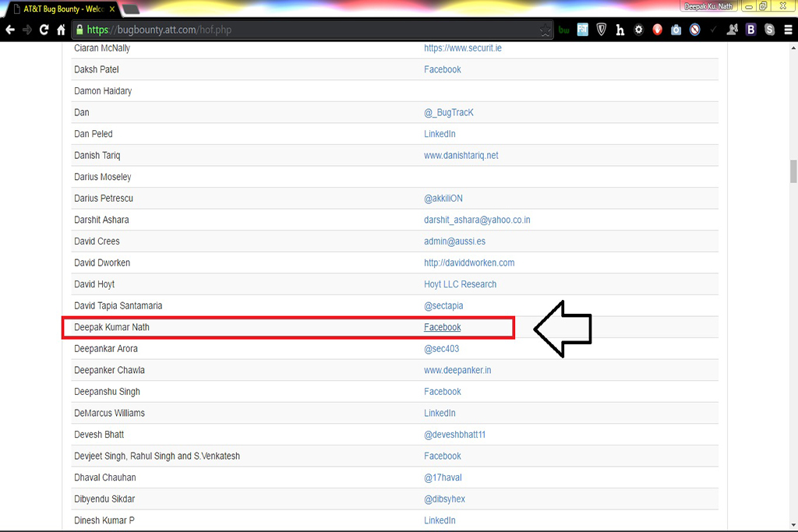Follow the @sectapia link
The width and height of the screenshot is (798, 532).
[443, 305]
